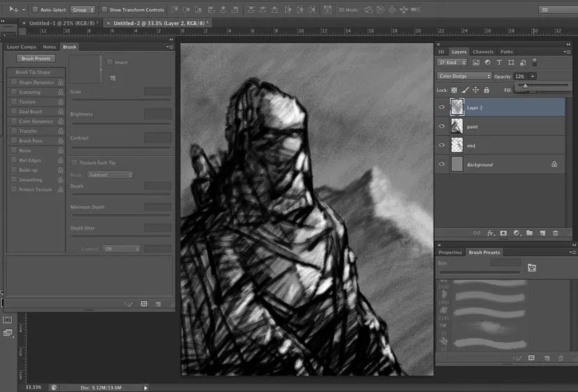Check Show Transform Controls option
The image size is (578, 392).
[104, 10]
